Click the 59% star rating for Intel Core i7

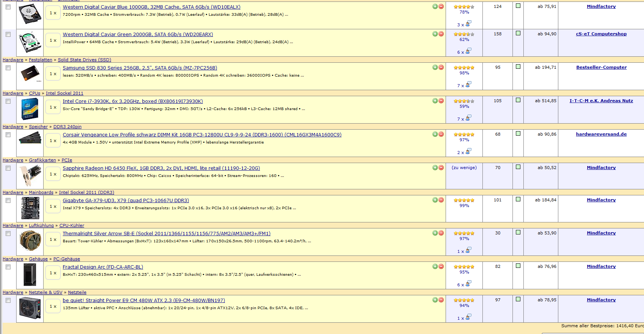464,101
